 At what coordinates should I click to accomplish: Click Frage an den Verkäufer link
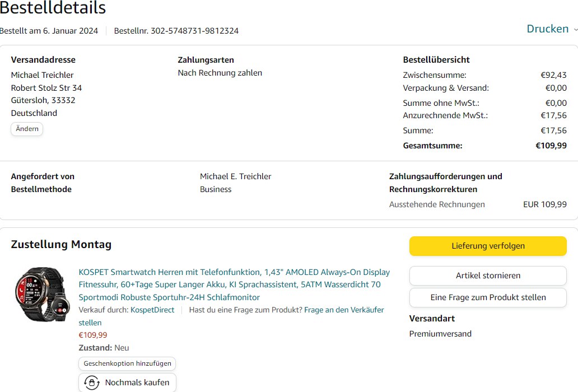coord(344,310)
